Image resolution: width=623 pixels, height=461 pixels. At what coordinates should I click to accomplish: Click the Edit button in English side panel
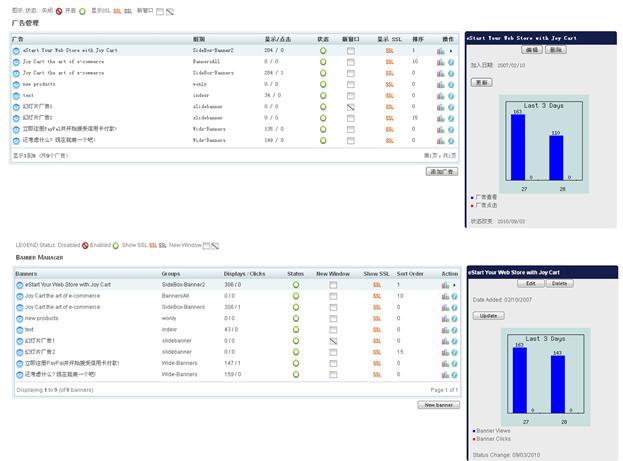click(x=530, y=284)
